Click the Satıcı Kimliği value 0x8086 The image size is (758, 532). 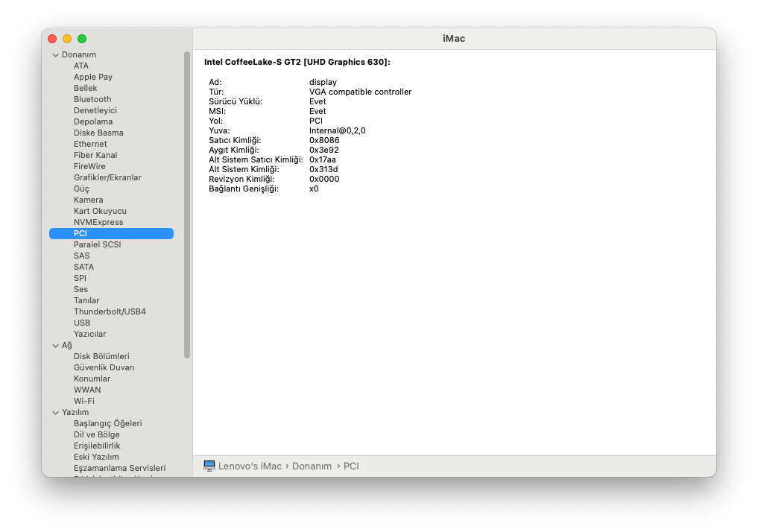click(324, 140)
